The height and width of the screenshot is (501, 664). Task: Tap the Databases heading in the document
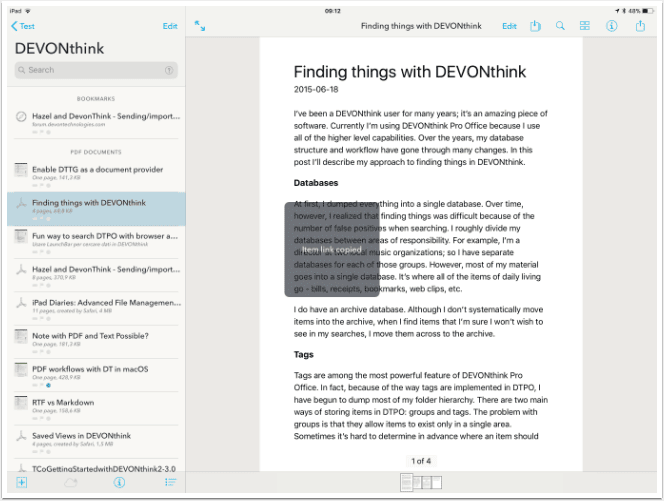click(x=316, y=183)
